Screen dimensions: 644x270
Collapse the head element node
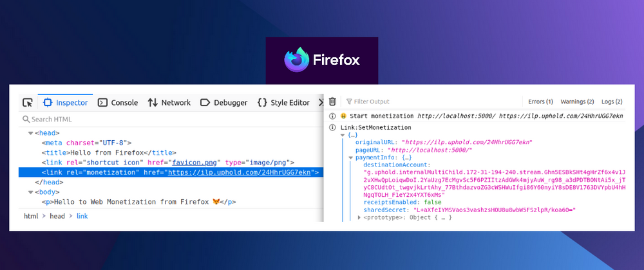point(30,133)
